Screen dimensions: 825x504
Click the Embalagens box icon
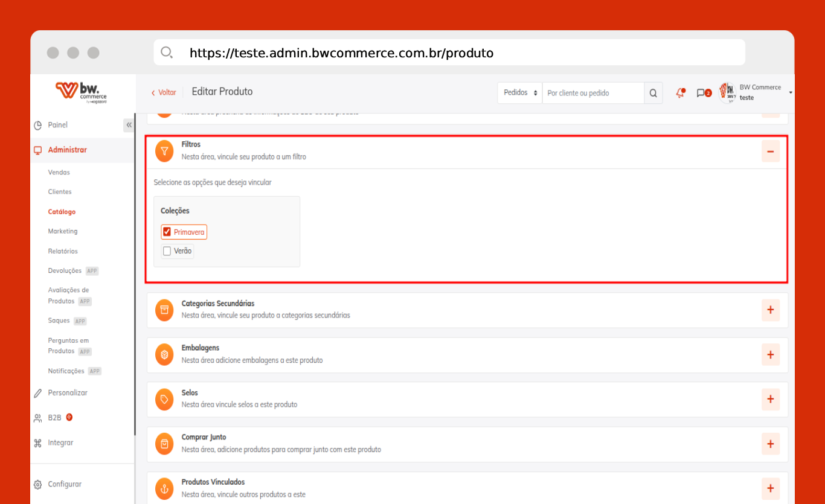(164, 354)
